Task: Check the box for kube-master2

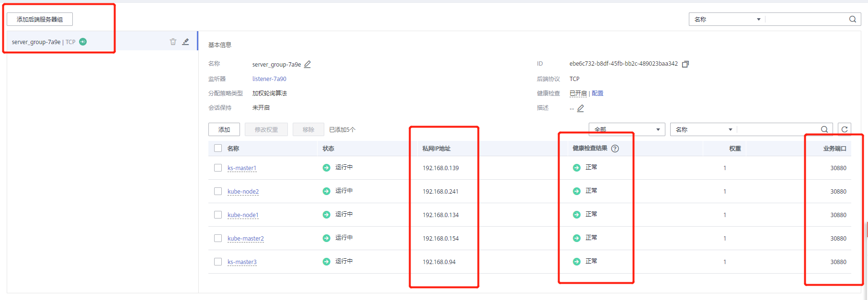Action: point(218,238)
